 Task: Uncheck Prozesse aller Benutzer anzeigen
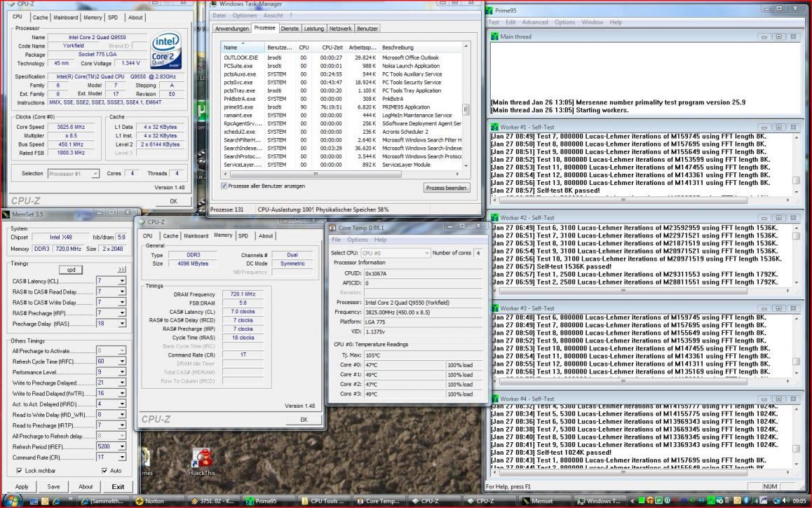pos(224,186)
